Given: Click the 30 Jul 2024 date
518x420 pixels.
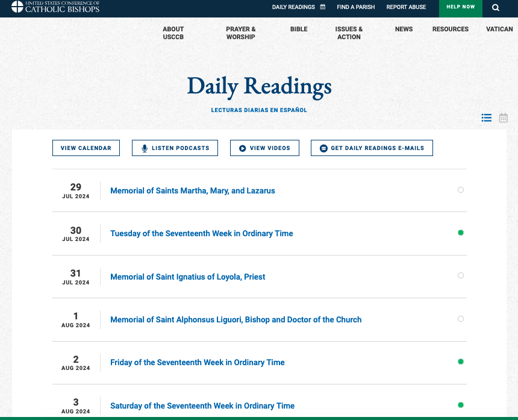Looking at the screenshot, I should 76,234.
